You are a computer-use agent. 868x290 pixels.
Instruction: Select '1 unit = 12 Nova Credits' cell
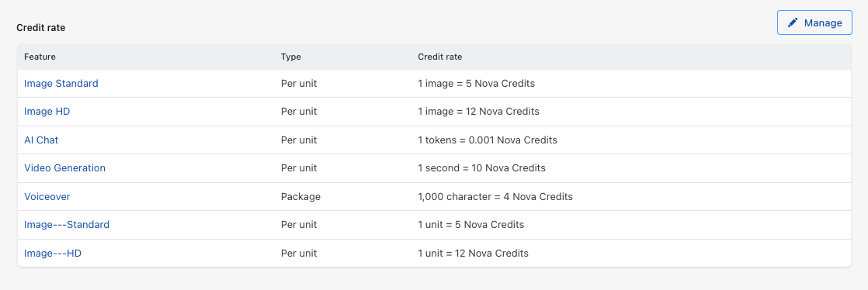click(474, 254)
